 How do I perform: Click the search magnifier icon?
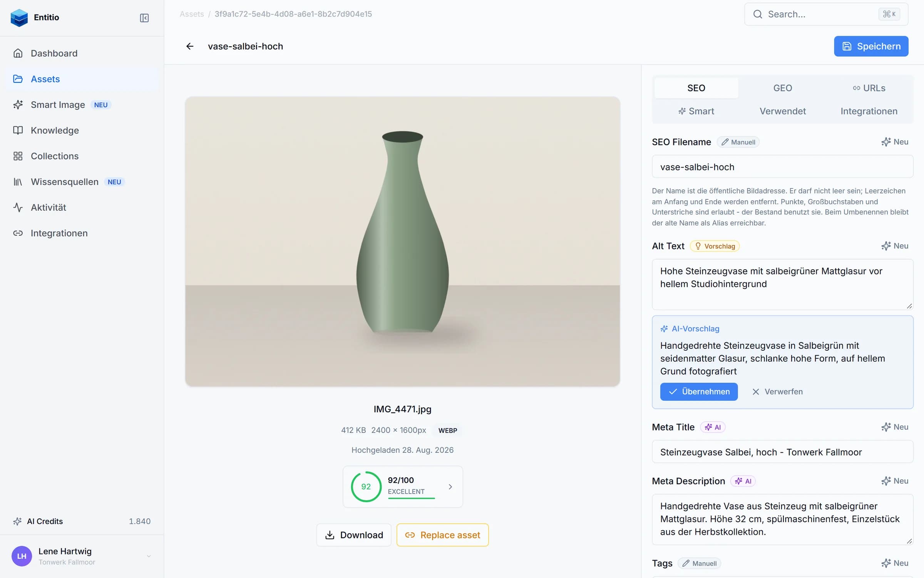758,14
